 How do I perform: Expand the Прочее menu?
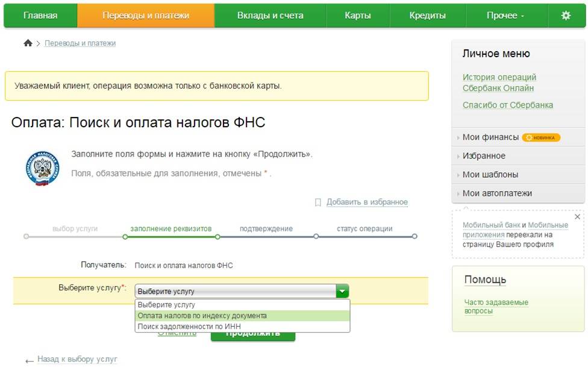505,16
